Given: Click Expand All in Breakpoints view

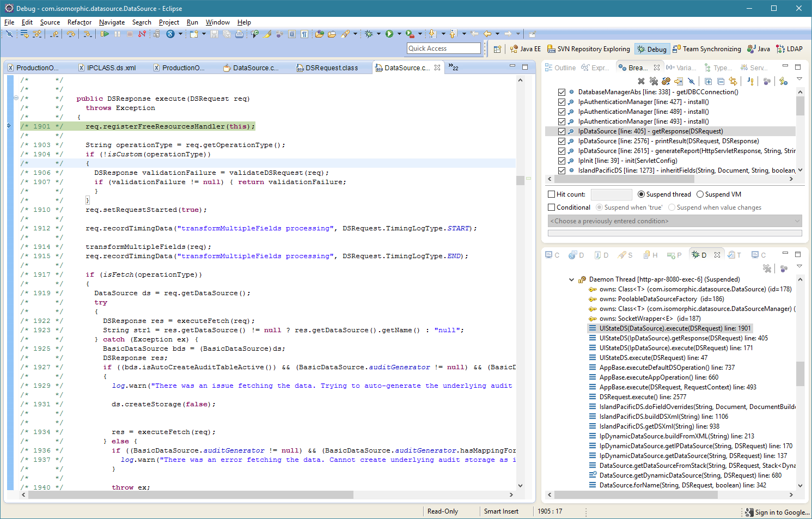Looking at the screenshot, I should (x=708, y=81).
